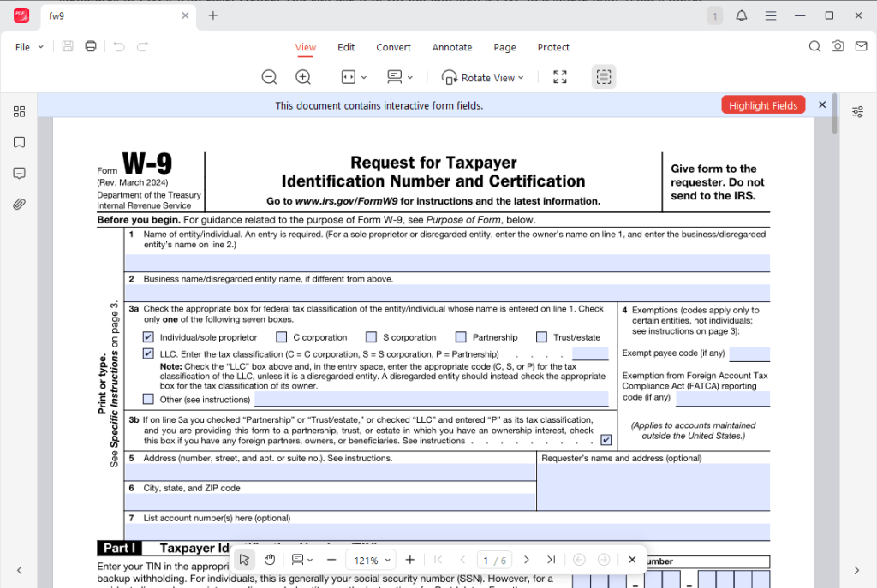877x588 pixels.
Task: Choose the select arrow tool in floating bar
Action: (244, 560)
